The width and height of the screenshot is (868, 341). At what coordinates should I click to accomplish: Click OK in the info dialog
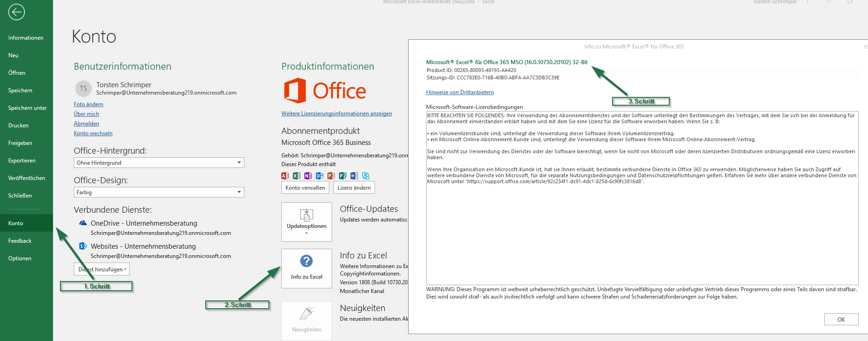pos(841,319)
